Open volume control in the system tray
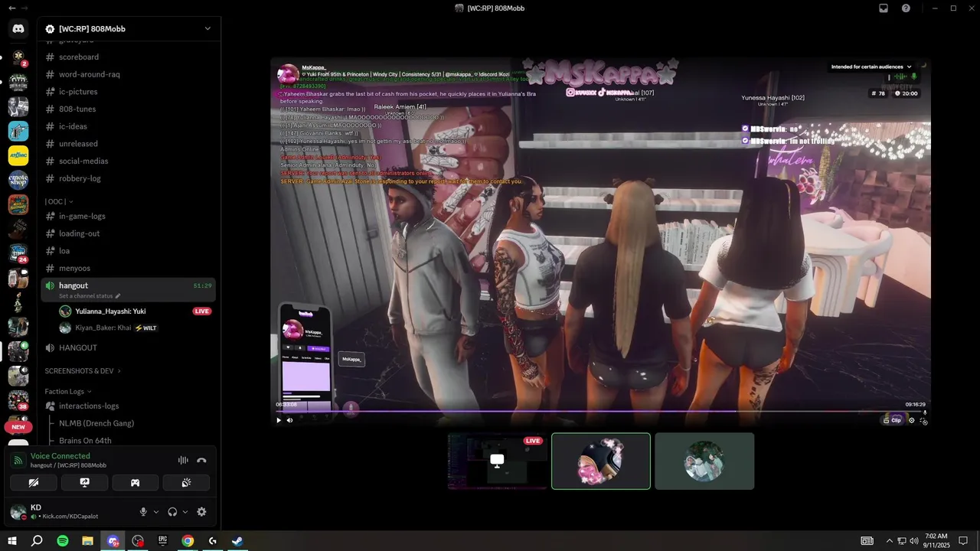The width and height of the screenshot is (980, 551). coord(914,541)
